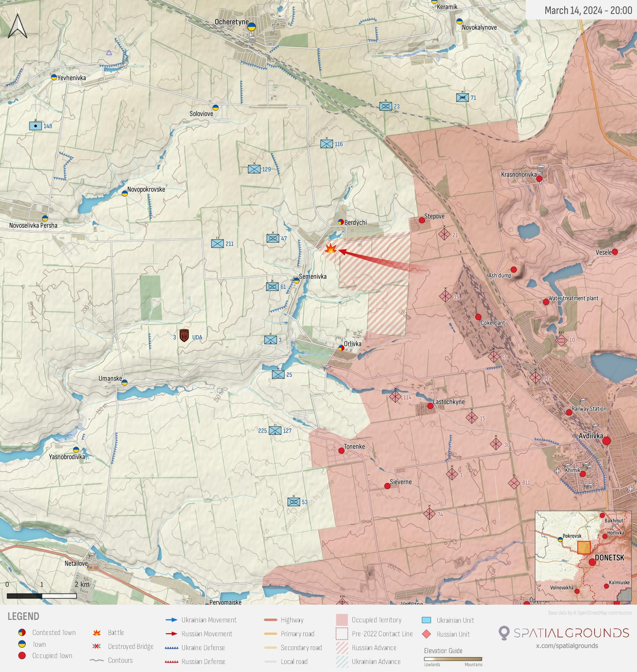Open the Donetsk region inset map
Viewport: 637px width, 672px height.
[x=583, y=556]
